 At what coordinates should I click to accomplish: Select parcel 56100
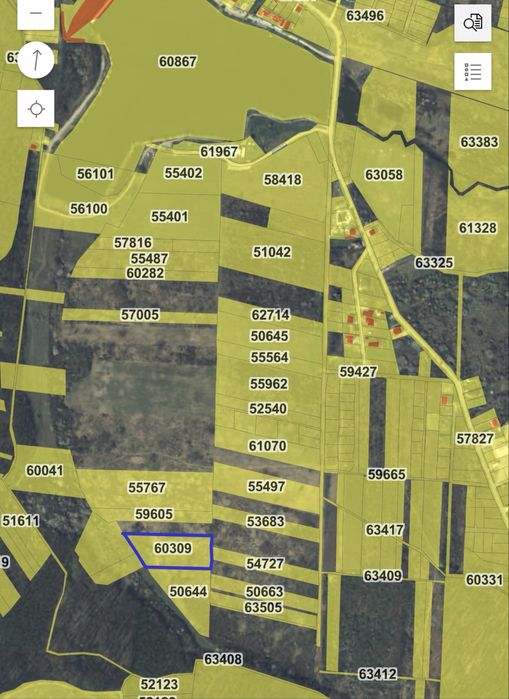click(89, 209)
